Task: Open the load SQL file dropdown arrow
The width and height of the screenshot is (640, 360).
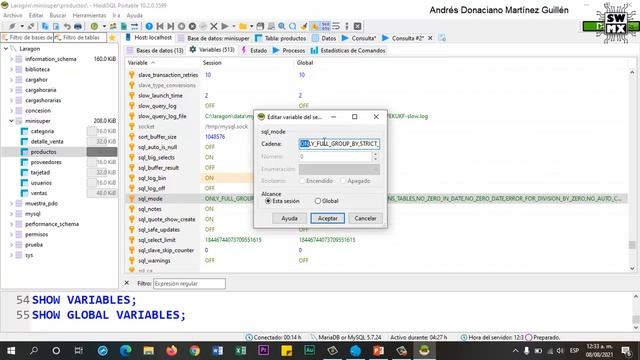Action: point(251,26)
